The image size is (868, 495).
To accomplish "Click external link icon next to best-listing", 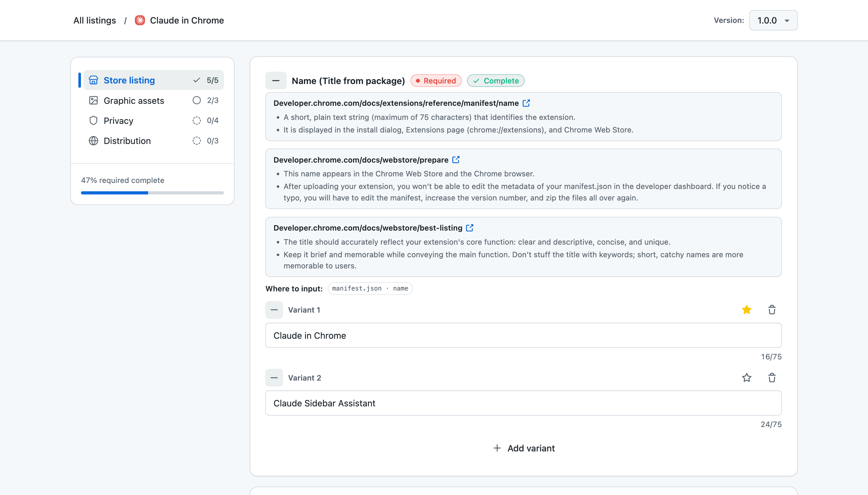I will click(x=470, y=228).
